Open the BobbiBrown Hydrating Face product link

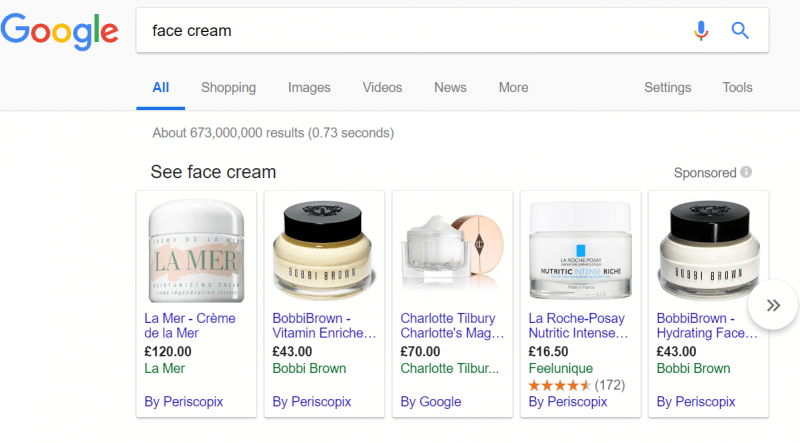tap(707, 326)
